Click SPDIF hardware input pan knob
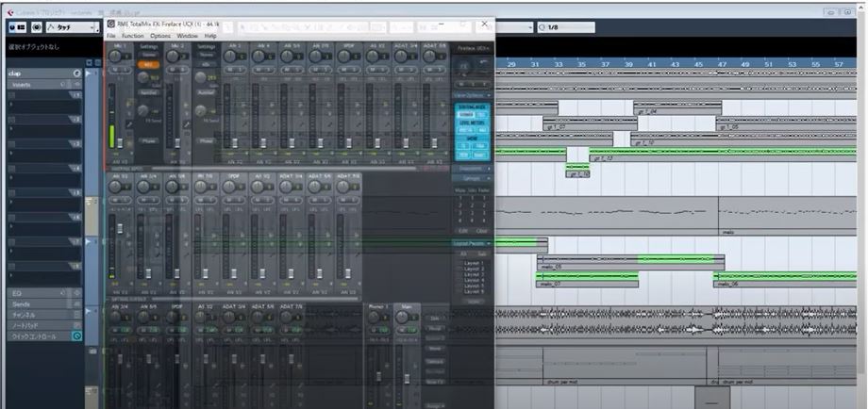This screenshot has width=868, height=409. [x=344, y=57]
